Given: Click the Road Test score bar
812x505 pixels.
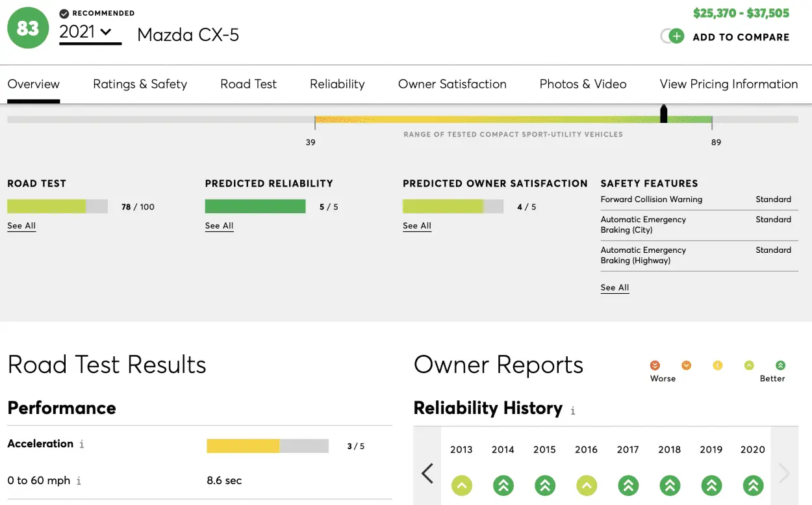Looking at the screenshot, I should tap(57, 207).
